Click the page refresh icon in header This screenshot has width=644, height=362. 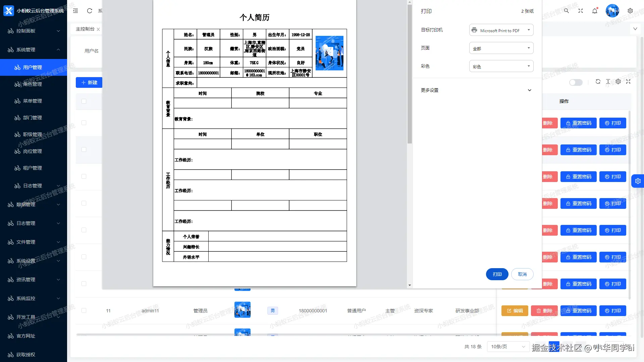click(x=90, y=11)
